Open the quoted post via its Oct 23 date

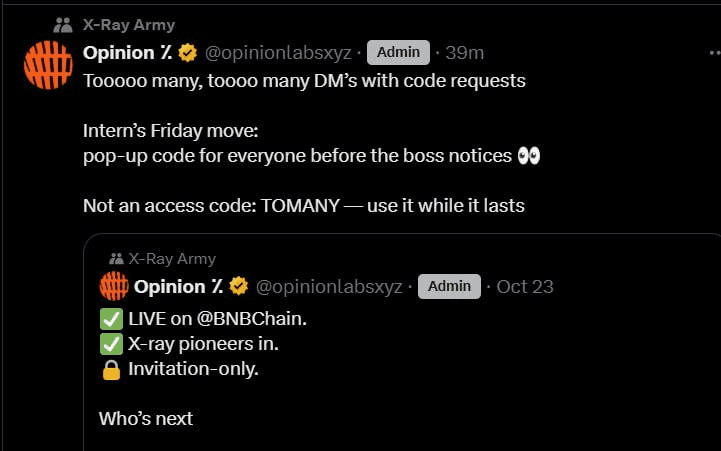pyautogui.click(x=525, y=287)
